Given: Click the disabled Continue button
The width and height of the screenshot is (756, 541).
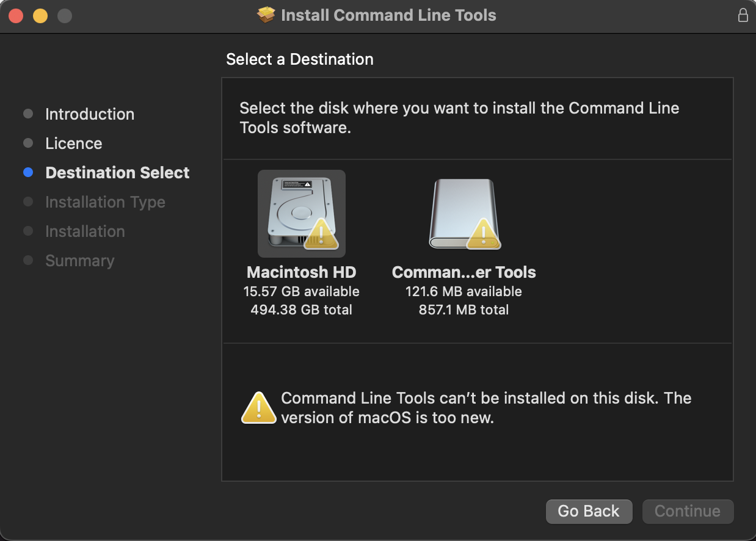Looking at the screenshot, I should coord(688,511).
